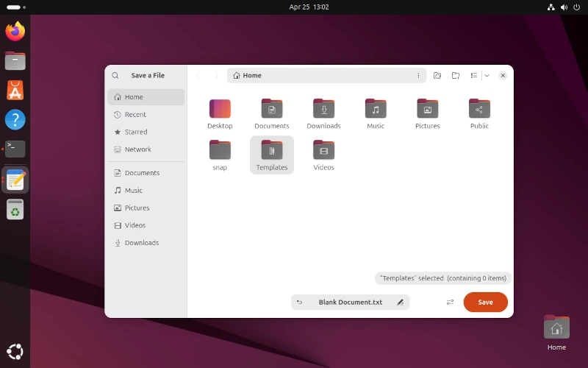Go to the Downloads sidebar bookmark
Viewport: 588px width, 368px height.
click(141, 243)
